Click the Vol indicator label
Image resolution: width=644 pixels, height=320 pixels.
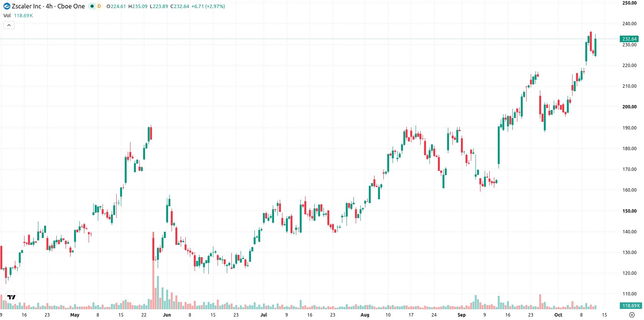pos(7,16)
